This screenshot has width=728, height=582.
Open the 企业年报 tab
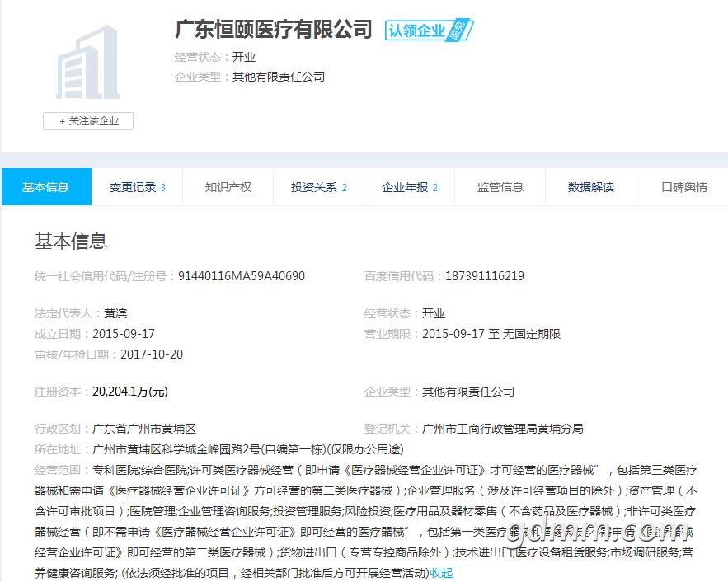[410, 187]
